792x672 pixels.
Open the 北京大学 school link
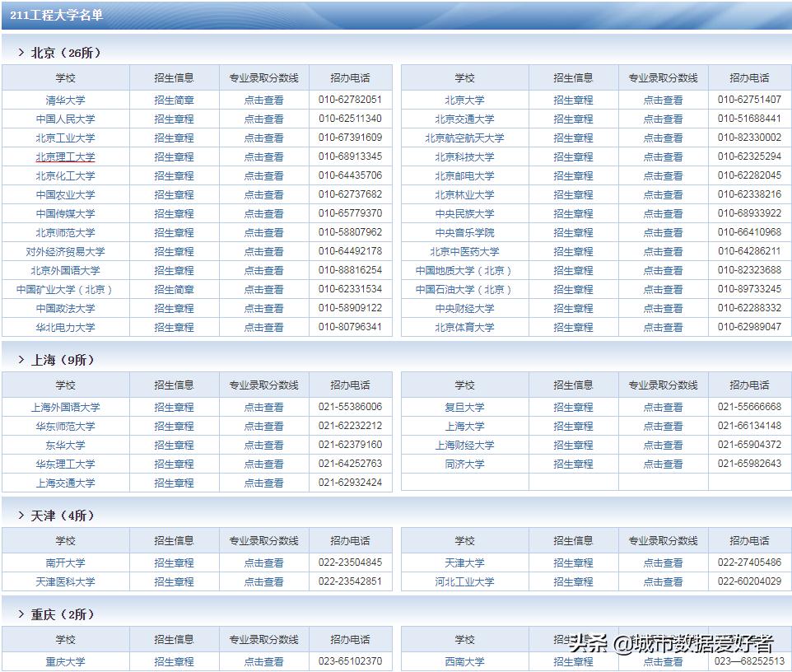(x=464, y=100)
